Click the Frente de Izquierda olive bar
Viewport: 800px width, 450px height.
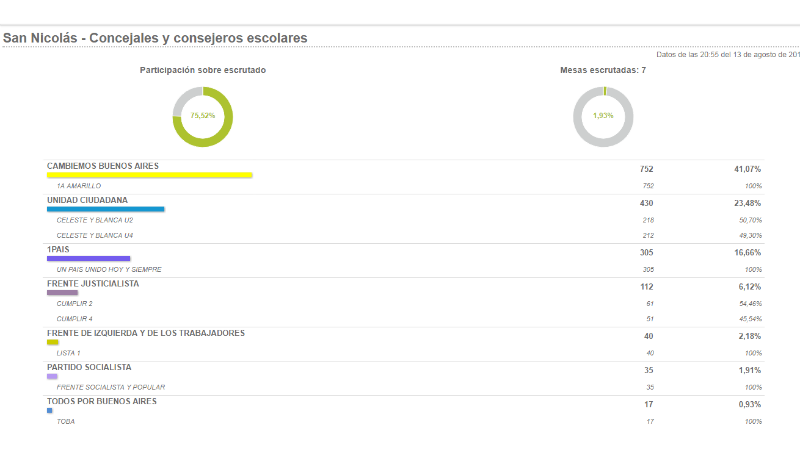click(53, 342)
